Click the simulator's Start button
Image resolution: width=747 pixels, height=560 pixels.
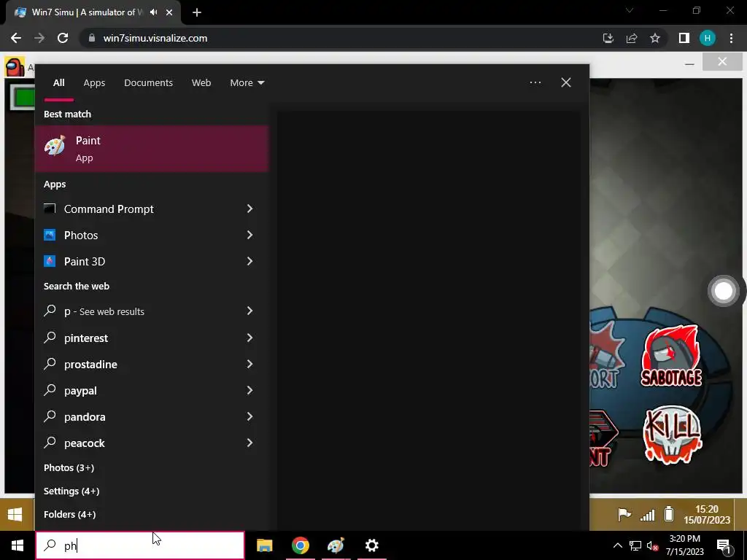click(x=15, y=514)
